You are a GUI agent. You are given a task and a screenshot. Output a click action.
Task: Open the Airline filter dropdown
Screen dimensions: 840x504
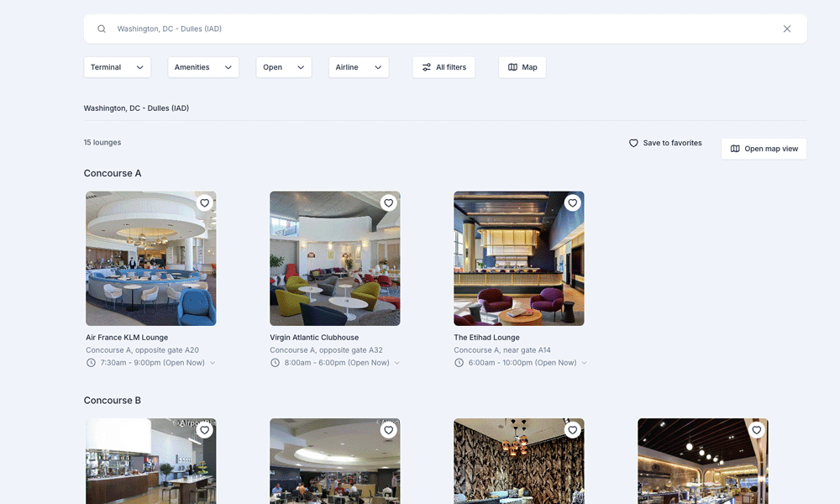point(359,67)
